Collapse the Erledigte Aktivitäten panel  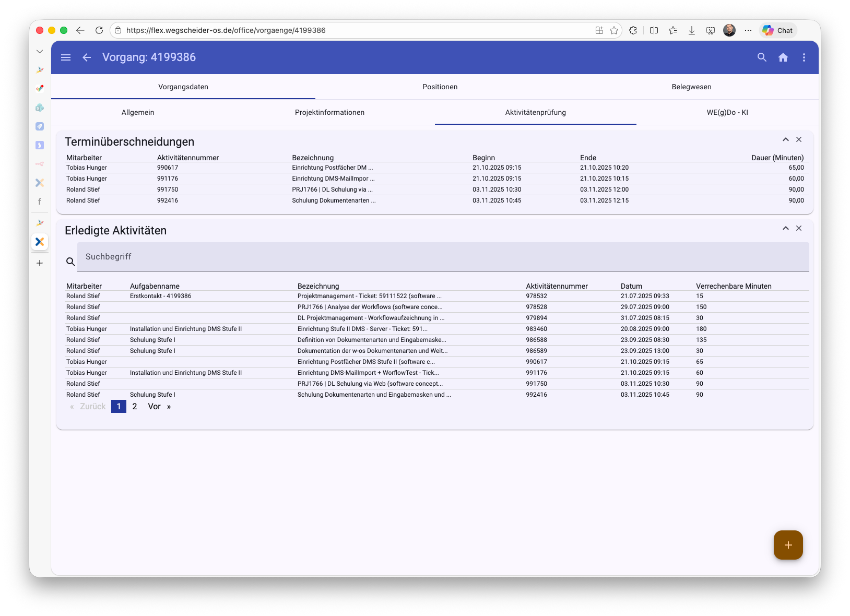click(x=785, y=228)
